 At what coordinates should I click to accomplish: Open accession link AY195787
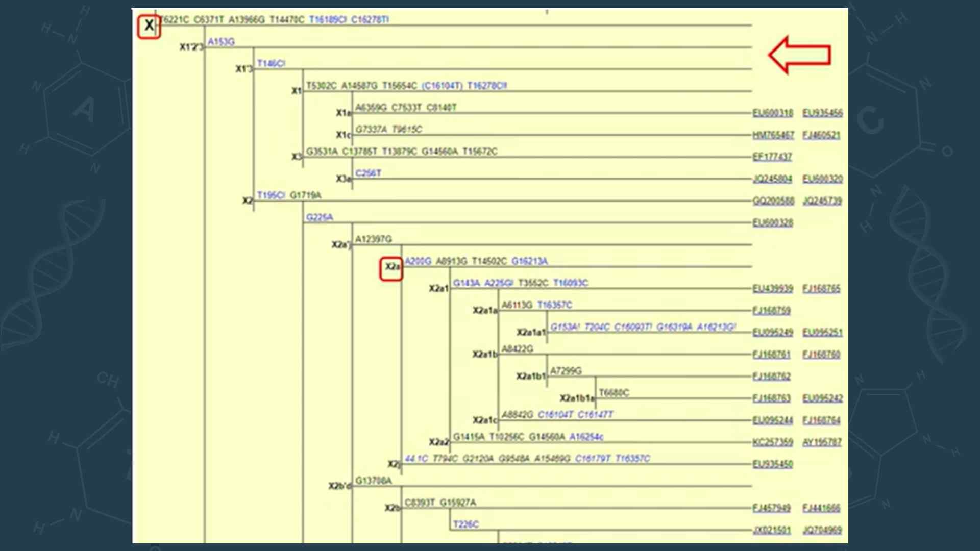coord(821,442)
